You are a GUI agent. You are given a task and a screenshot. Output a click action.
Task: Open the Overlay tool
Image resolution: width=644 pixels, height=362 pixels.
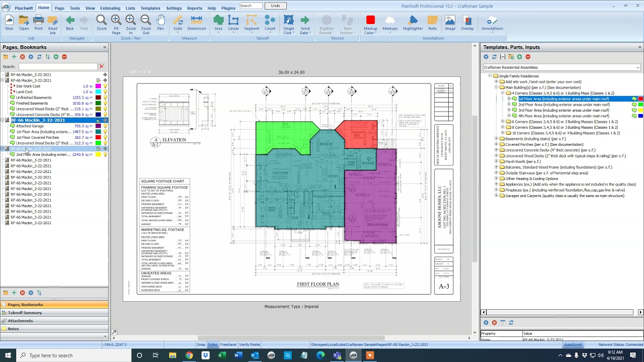click(467, 23)
